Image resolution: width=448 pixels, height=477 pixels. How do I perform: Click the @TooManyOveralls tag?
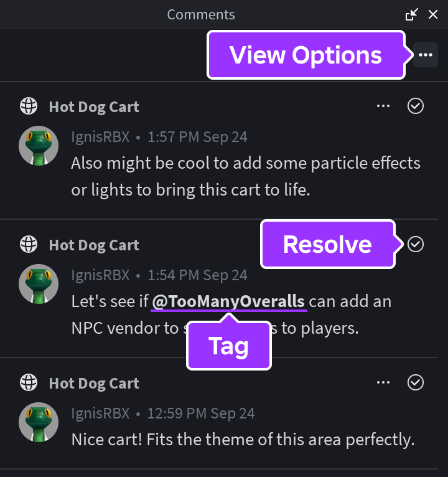tap(229, 301)
